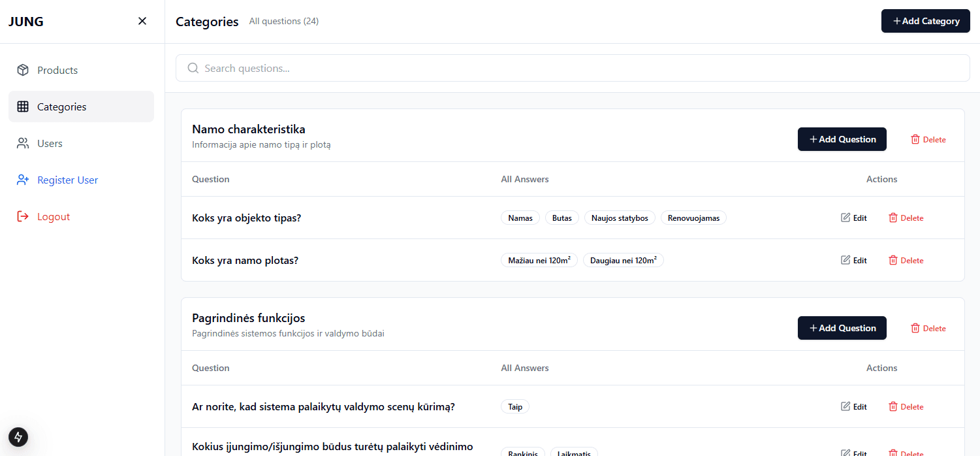Image resolution: width=980 pixels, height=456 pixels.
Task: Click the Products box icon
Action: [x=23, y=70]
